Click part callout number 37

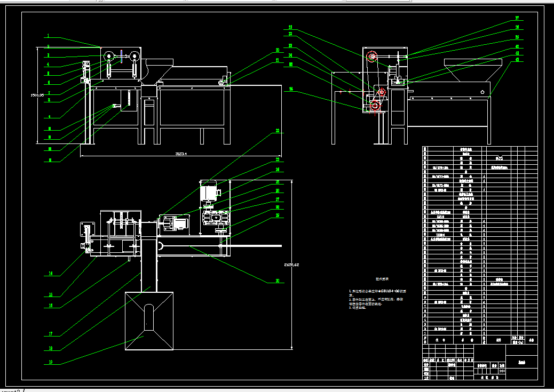pyautogui.click(x=517, y=18)
